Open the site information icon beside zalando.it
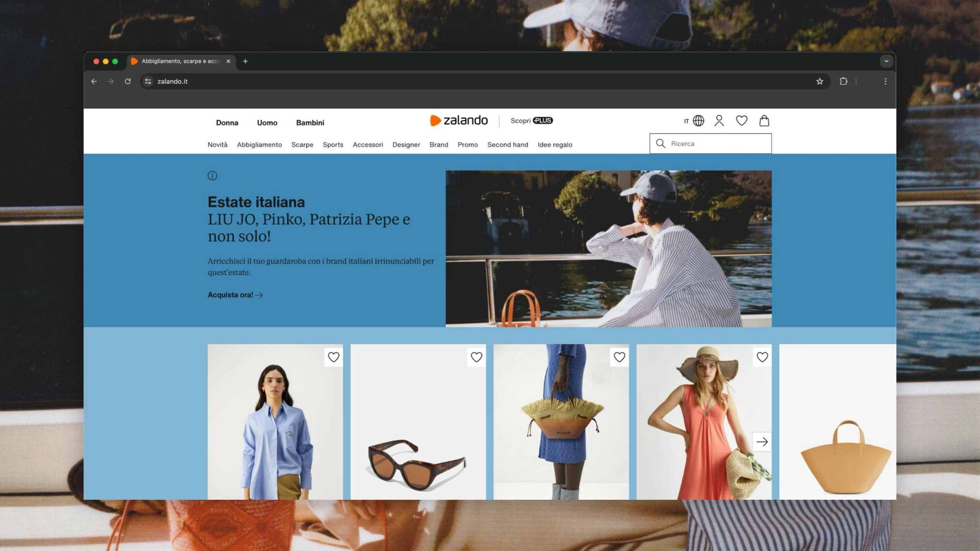Screen dimensions: 980x551 click(148, 81)
